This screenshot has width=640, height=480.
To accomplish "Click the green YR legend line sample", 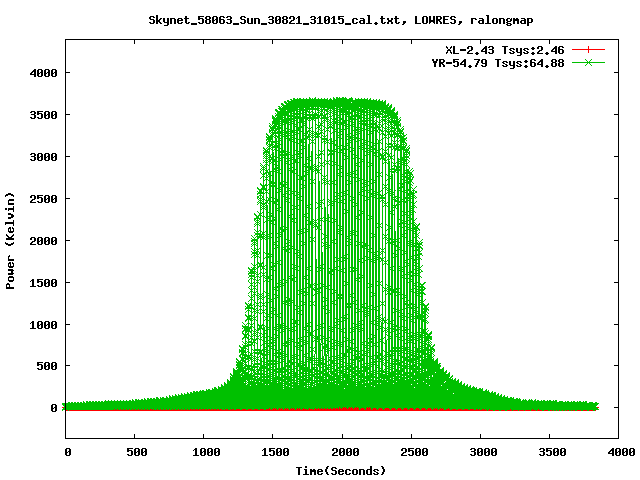I will (x=588, y=63).
